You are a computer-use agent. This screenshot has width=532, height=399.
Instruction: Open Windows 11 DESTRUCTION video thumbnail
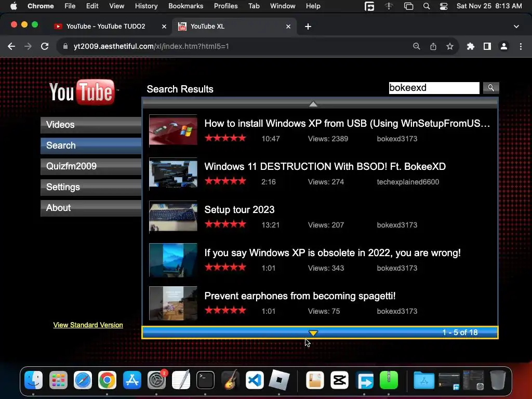173,174
